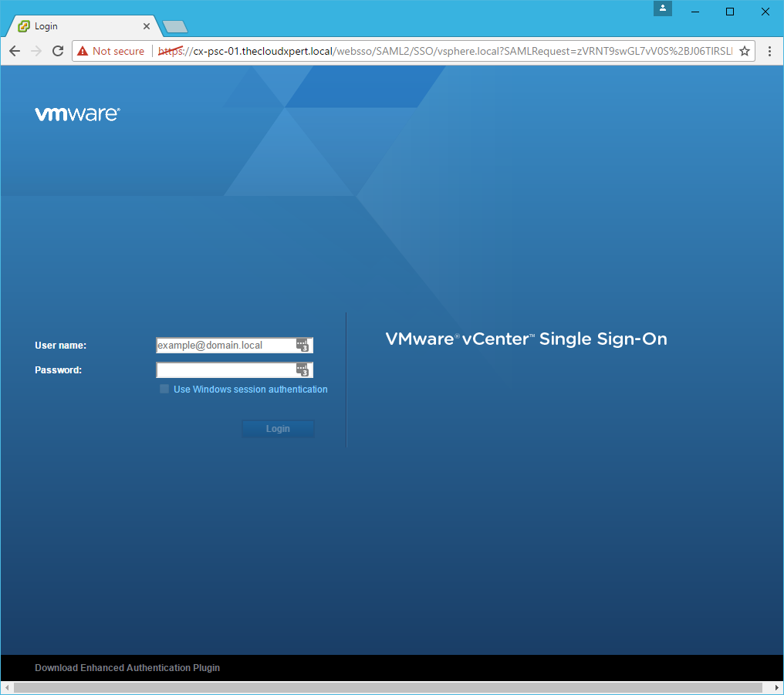Reload the Single Sign-On page
Screen dimensions: 784x695
click(x=58, y=51)
